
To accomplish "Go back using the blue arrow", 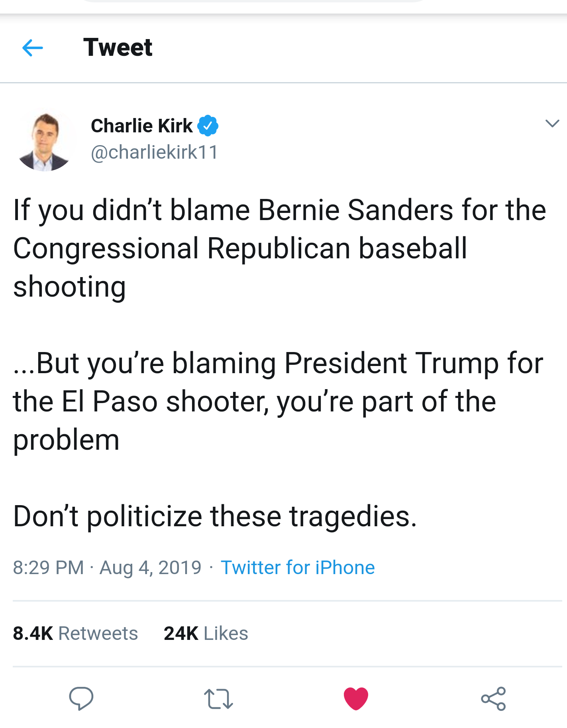I will pos(33,48).
